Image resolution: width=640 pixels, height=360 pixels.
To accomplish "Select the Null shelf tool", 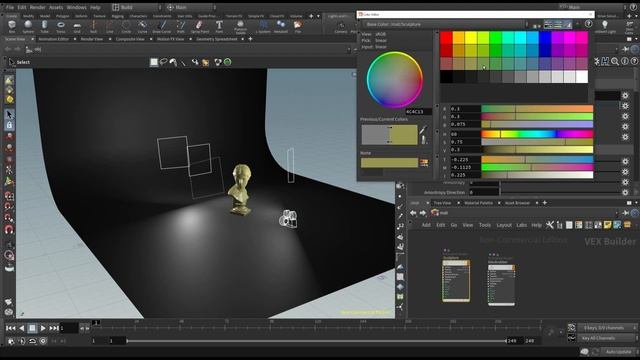I will pos(93,27).
